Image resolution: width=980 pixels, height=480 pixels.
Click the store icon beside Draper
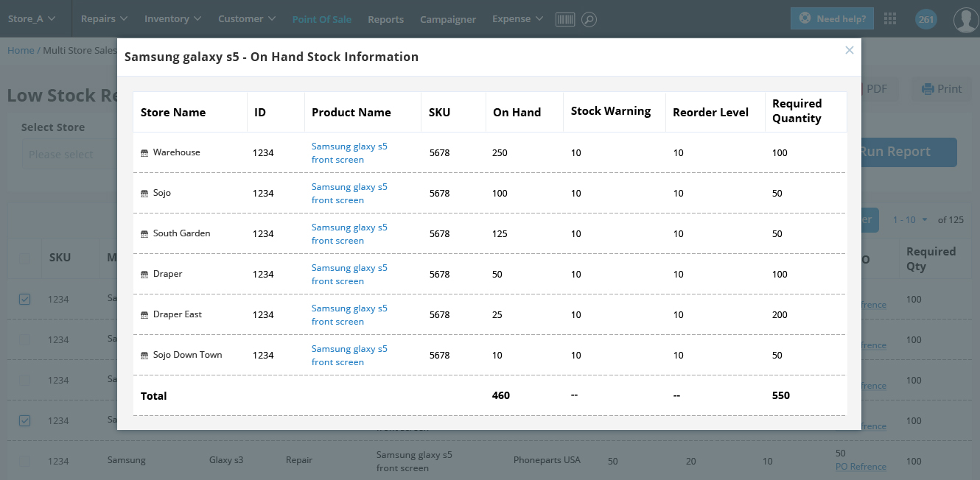(144, 275)
